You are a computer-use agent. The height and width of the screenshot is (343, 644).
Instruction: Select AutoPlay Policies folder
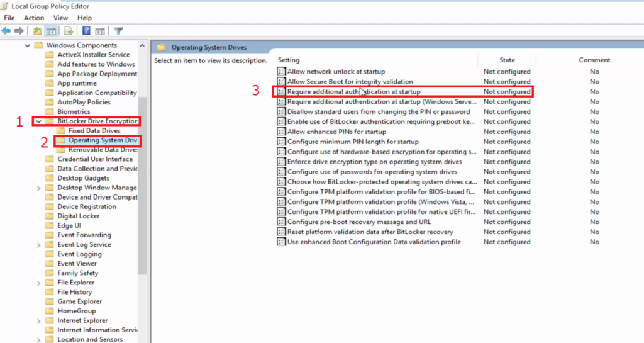coord(84,102)
